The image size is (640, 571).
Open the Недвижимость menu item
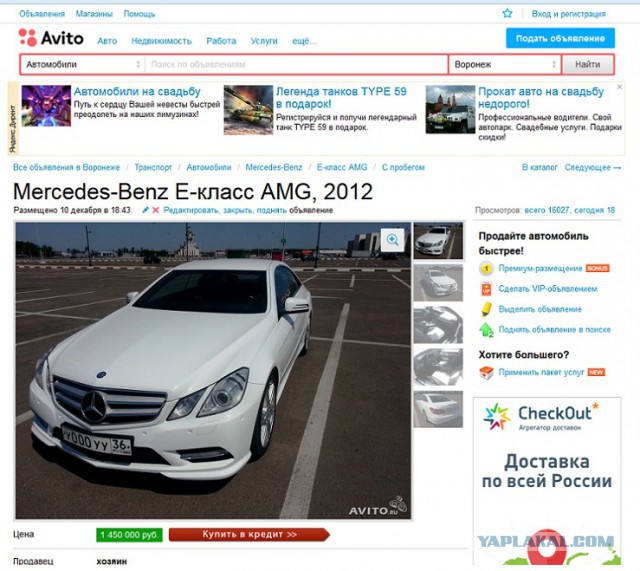pyautogui.click(x=161, y=41)
